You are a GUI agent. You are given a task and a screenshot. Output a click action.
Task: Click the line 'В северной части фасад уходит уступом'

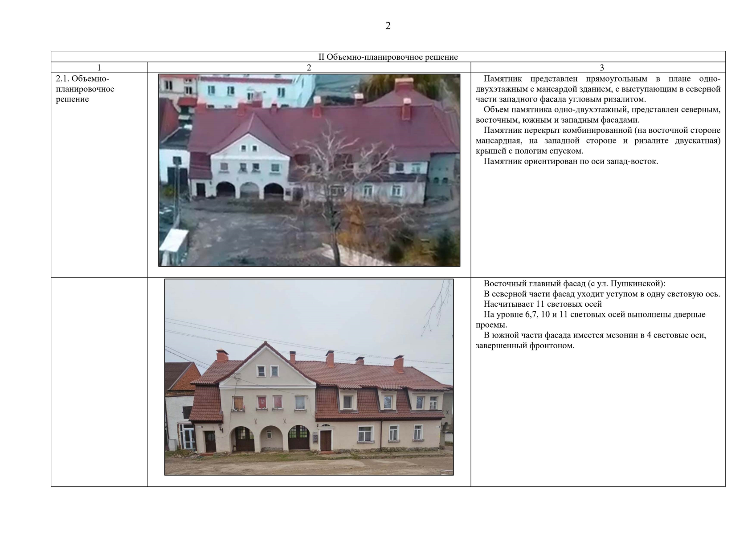[602, 294]
